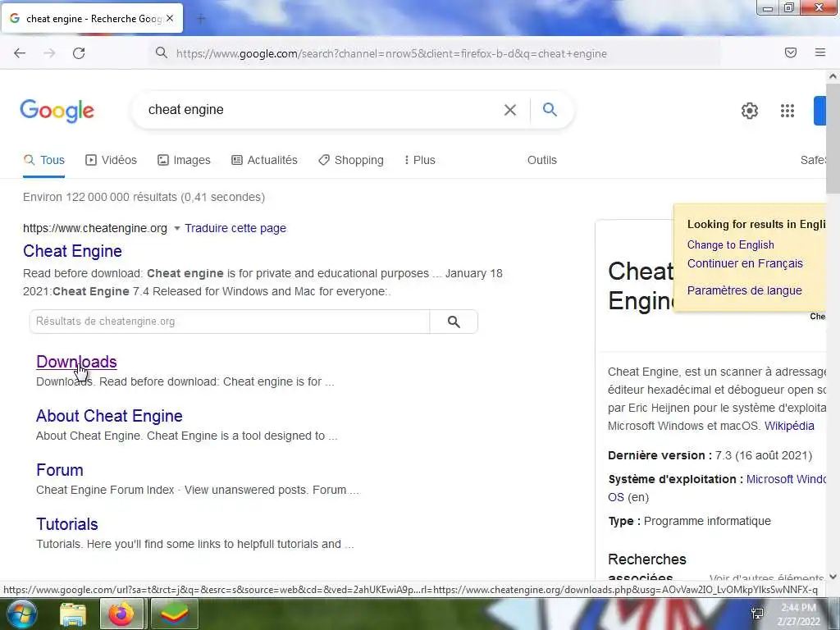The height and width of the screenshot is (630, 840).
Task: Switch to the Images tab
Action: coord(184,160)
